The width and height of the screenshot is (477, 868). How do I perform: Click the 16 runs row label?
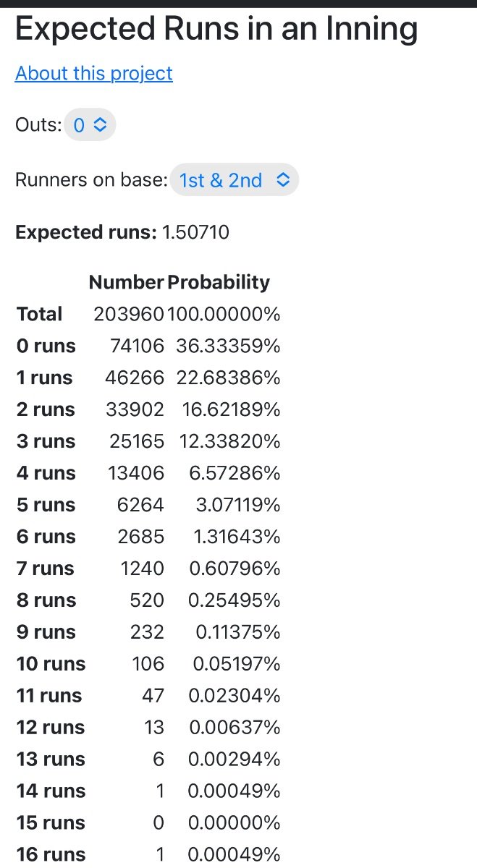pos(51,855)
